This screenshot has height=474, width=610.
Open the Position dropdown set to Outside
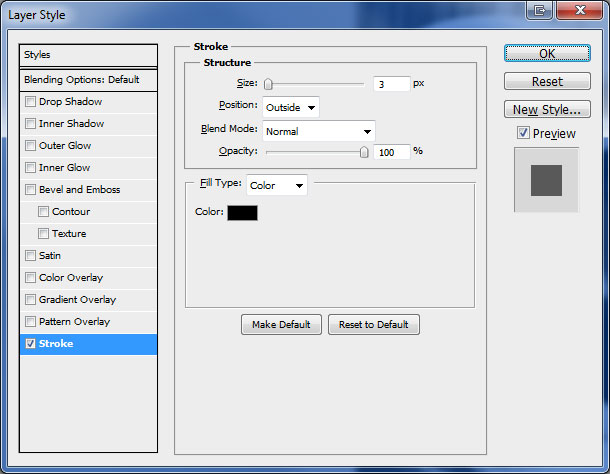[x=291, y=107]
